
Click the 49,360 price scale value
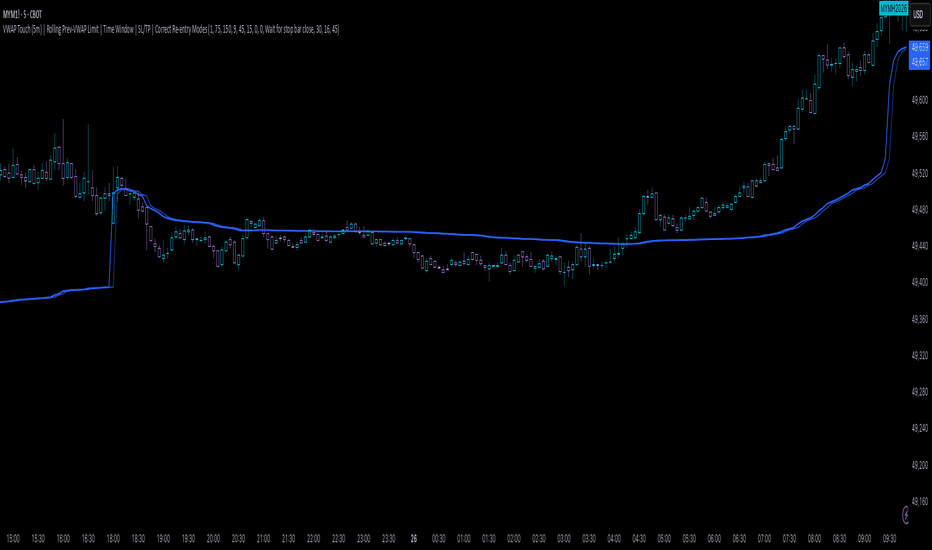920,319
